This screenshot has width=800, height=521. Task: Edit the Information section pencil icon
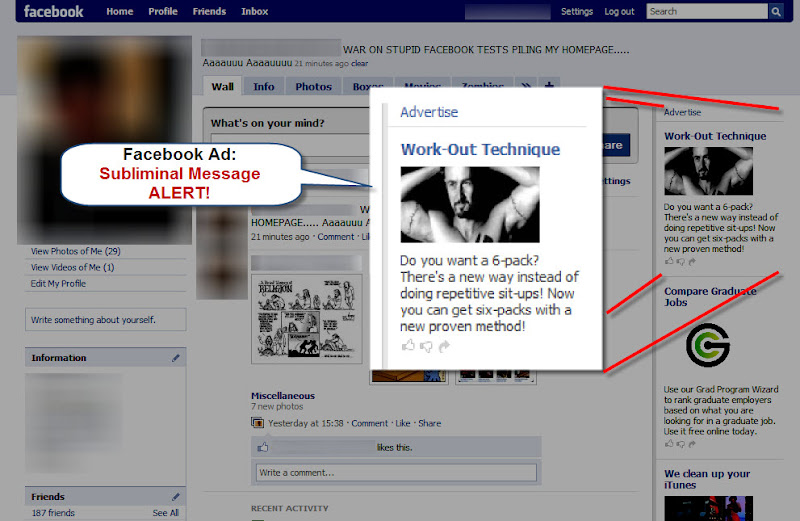(176, 358)
